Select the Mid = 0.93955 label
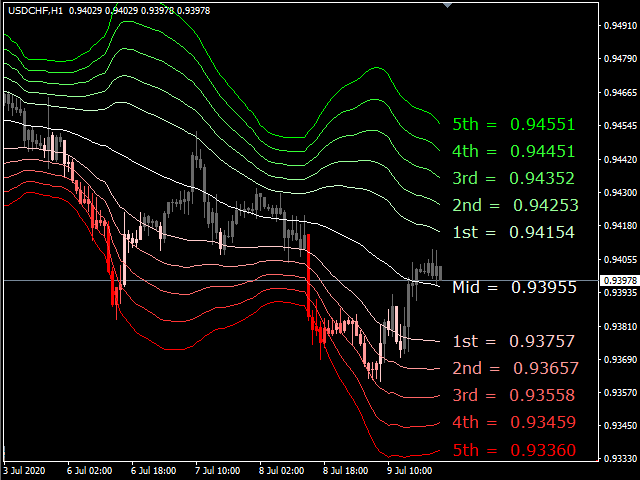 coord(514,287)
